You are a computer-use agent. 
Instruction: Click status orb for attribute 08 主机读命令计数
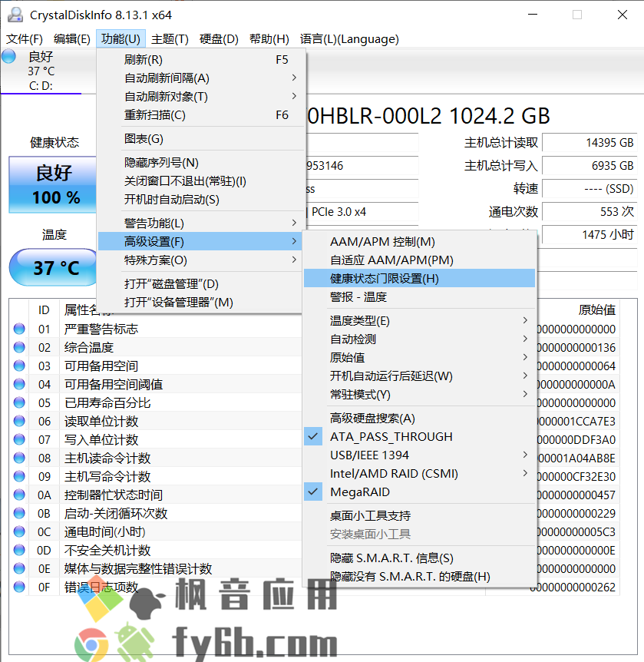click(19, 458)
